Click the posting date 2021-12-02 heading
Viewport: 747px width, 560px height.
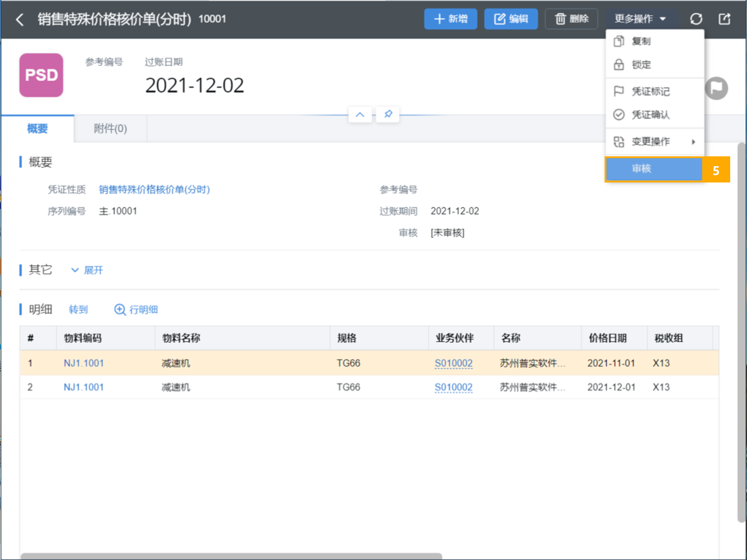[x=194, y=85]
